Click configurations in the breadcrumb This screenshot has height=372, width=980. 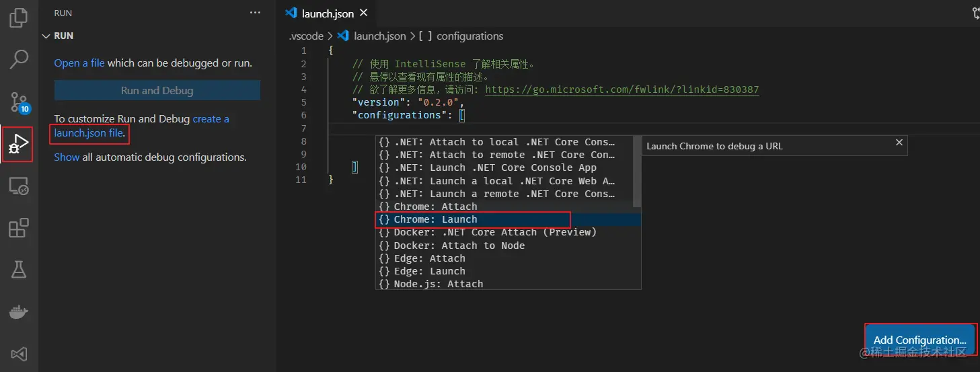pyautogui.click(x=469, y=36)
